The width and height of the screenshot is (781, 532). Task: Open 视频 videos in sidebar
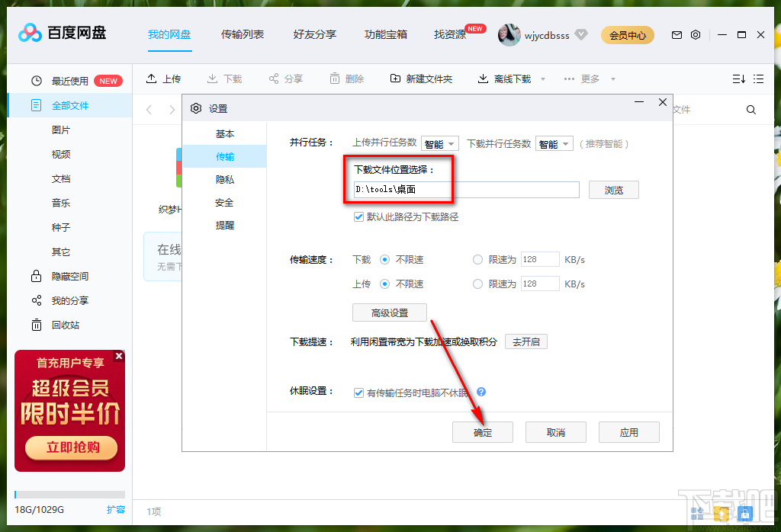[x=61, y=154]
